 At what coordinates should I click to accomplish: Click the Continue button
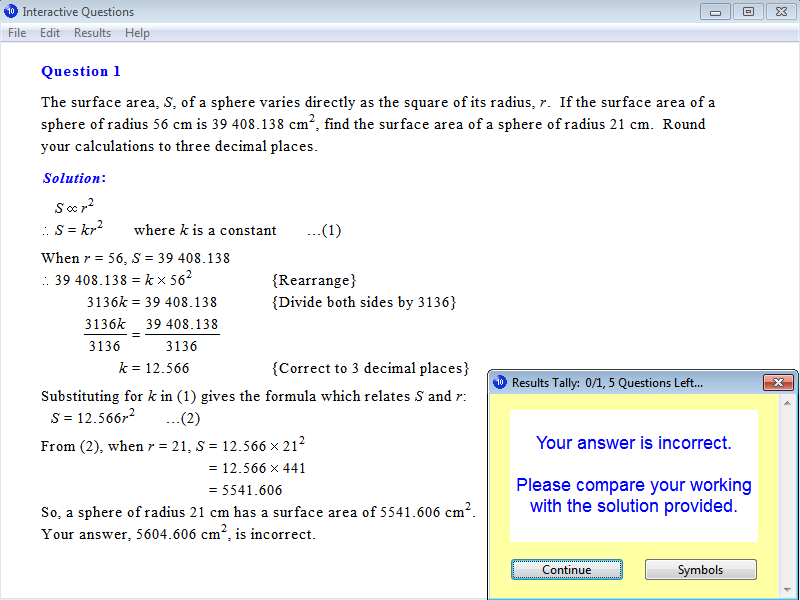tap(566, 569)
